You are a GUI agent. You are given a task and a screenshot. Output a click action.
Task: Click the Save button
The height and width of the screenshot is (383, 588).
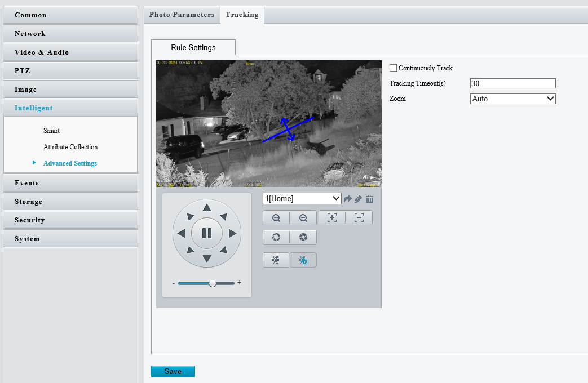click(x=173, y=371)
